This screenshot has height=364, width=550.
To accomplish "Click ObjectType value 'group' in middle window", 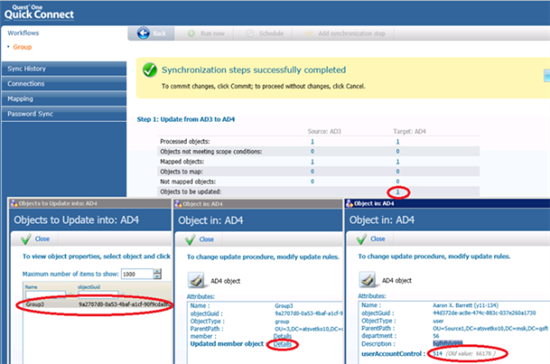I will (282, 322).
